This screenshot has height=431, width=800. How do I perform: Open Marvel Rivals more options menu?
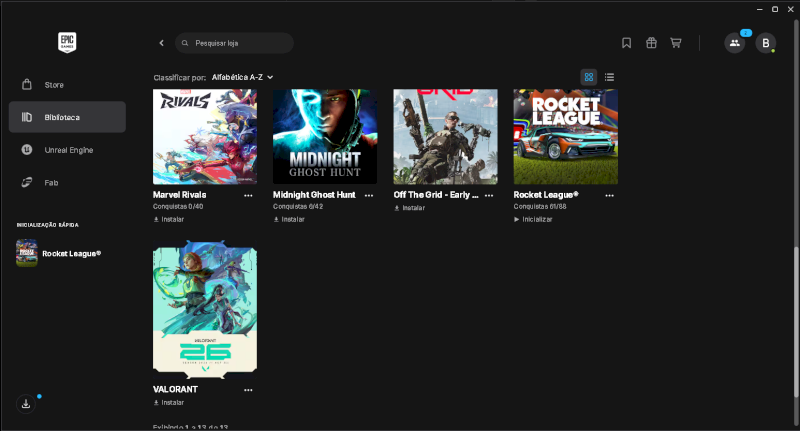(x=248, y=195)
